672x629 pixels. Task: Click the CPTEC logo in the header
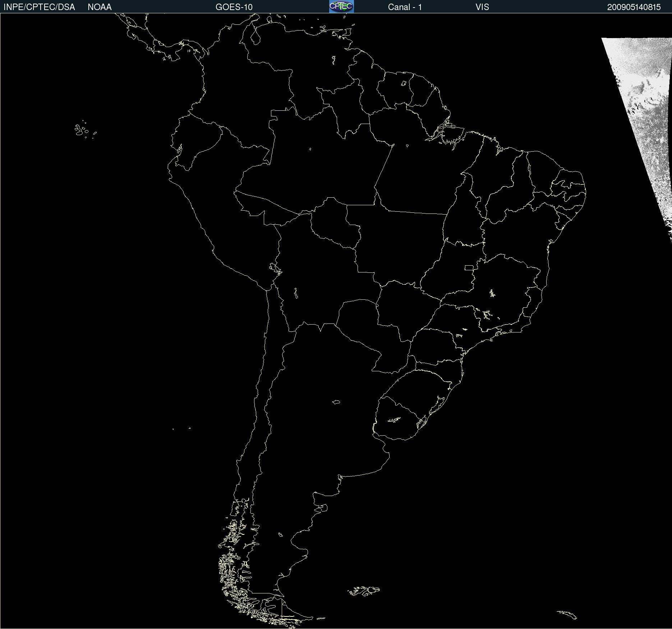(x=341, y=6)
